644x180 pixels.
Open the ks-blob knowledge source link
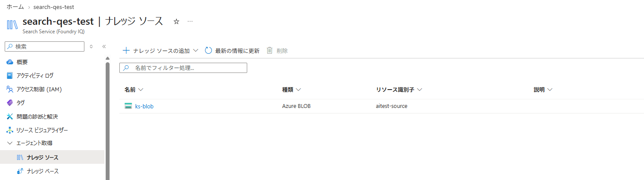(144, 106)
